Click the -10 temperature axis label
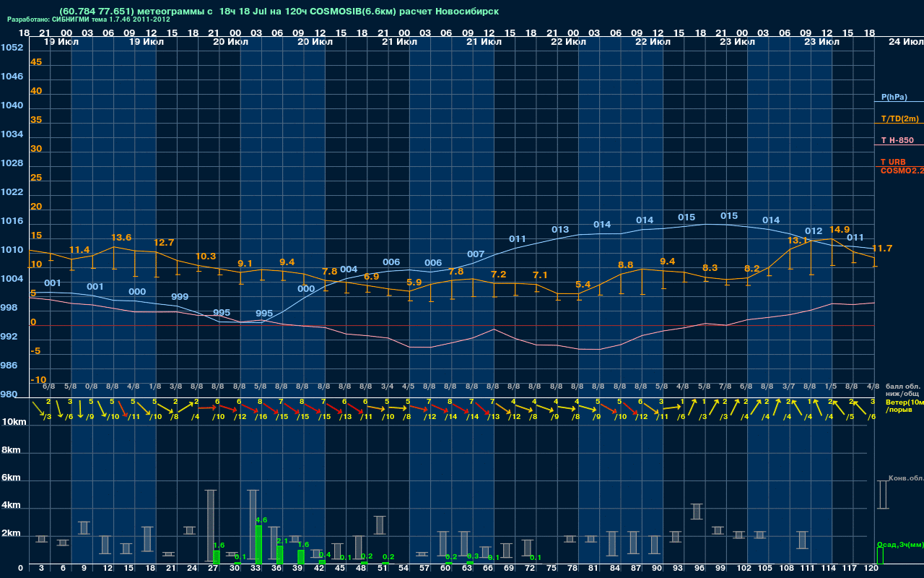This screenshot has height=578, width=924. (x=39, y=380)
